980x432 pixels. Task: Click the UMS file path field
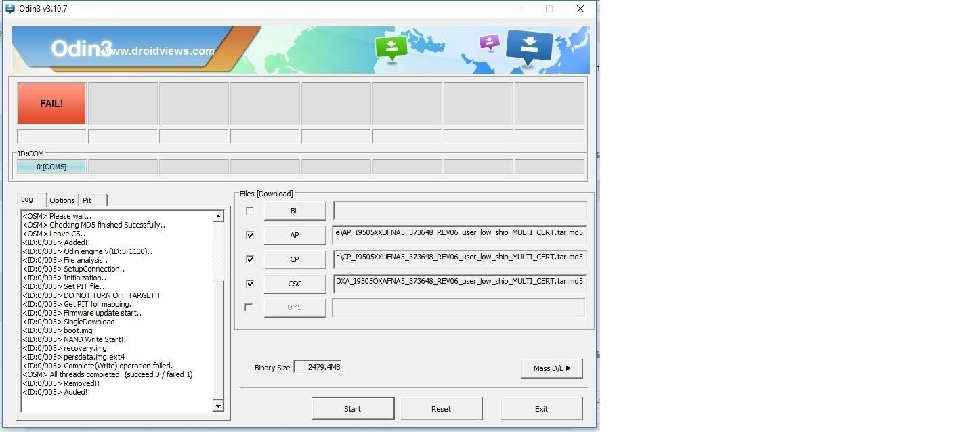459,308
